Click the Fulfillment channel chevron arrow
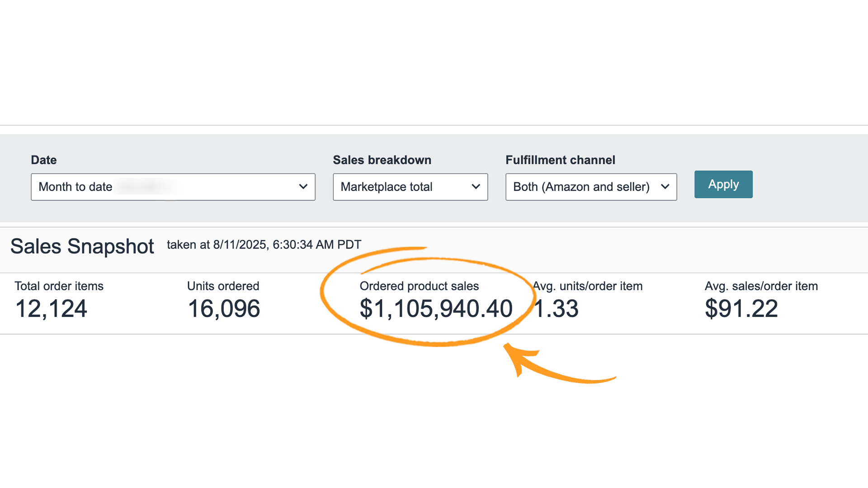This screenshot has width=868, height=488. coord(665,187)
